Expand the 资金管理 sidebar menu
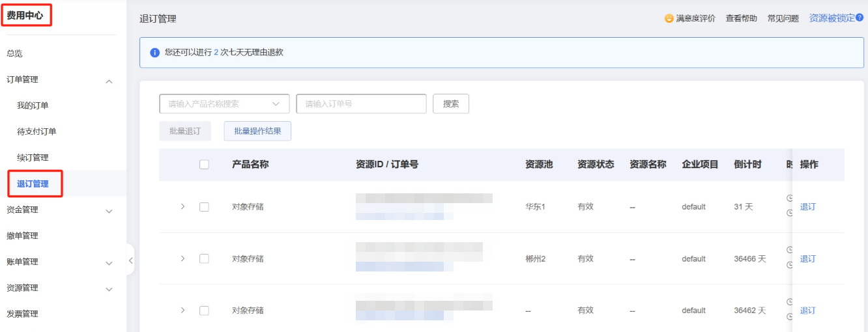Image resolution: width=868 pixels, height=332 pixels. point(109,210)
